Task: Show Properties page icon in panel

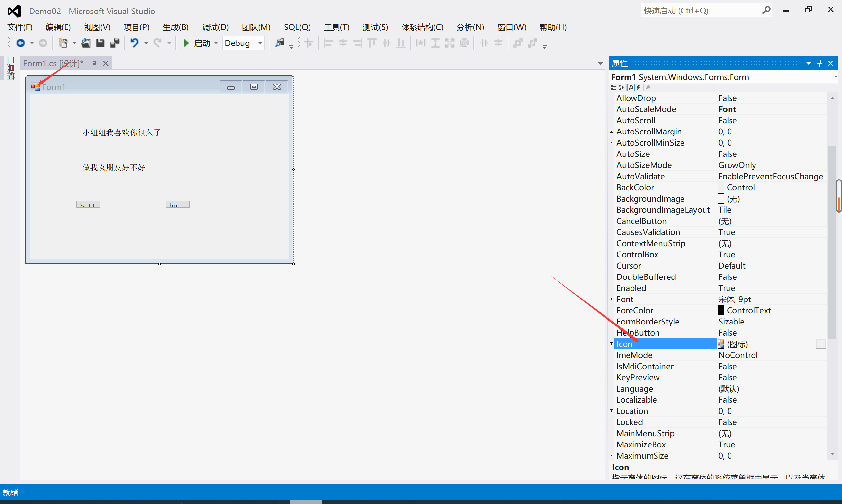Action: coord(631,88)
